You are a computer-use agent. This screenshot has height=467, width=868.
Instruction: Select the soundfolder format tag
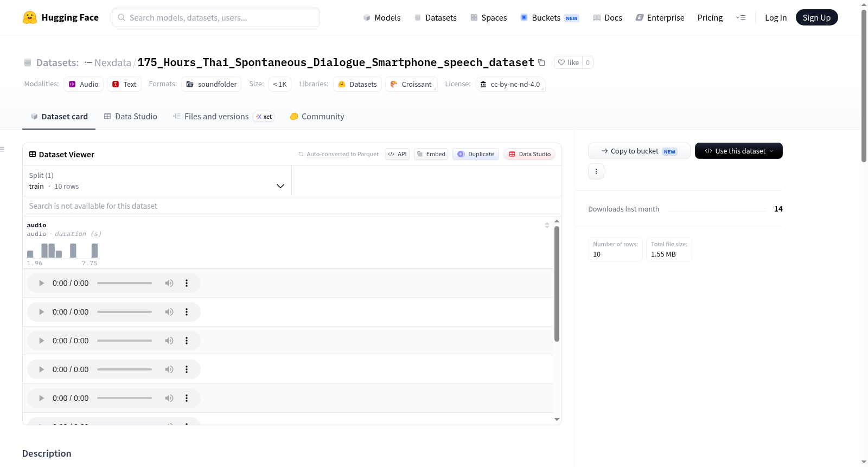click(212, 84)
